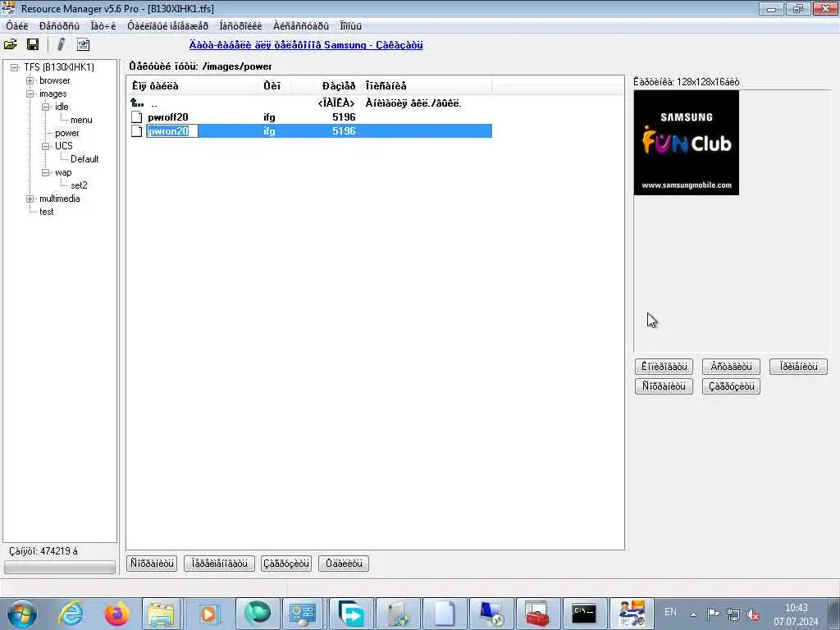The image size is (840, 630).
Task: Collapse the wap folder node
Action: pyautogui.click(x=46, y=172)
